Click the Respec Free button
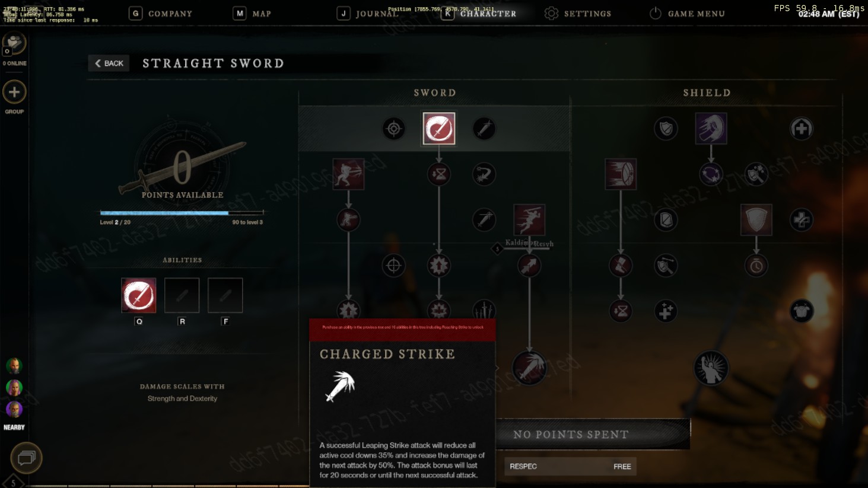Image resolution: width=868 pixels, height=488 pixels. pos(570,466)
